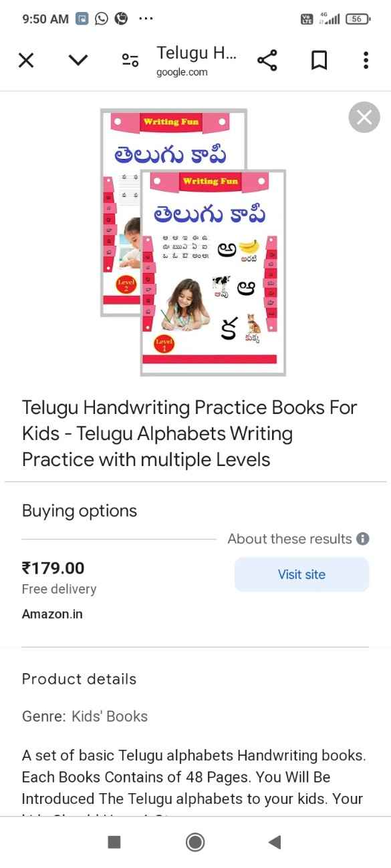Open the Amazon.in seller link
Viewport: 391px width, 868px height.
52,614
